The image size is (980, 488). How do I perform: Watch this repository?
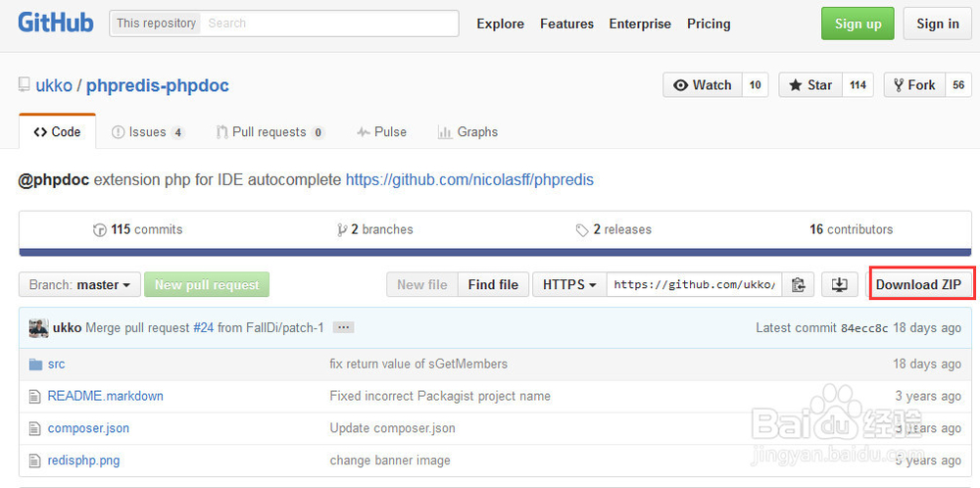point(703,85)
